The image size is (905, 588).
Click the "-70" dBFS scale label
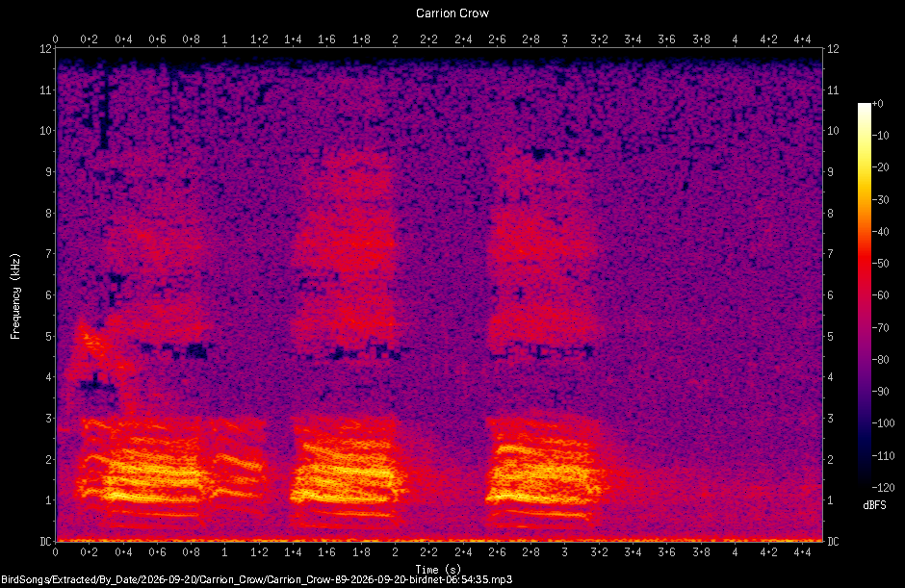pyautogui.click(x=880, y=327)
